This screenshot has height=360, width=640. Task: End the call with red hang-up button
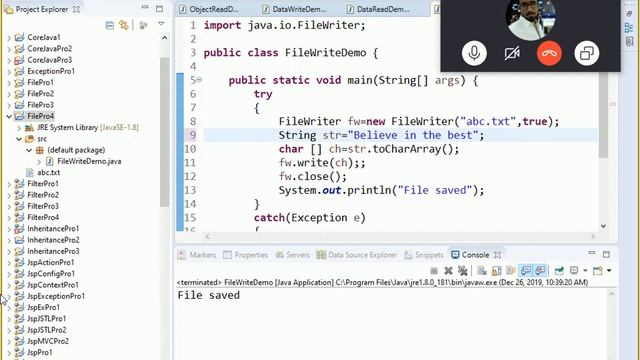(549, 53)
